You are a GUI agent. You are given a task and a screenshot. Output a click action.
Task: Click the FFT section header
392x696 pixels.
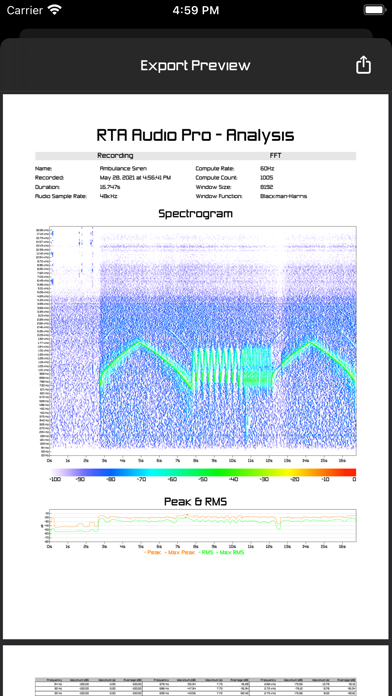click(x=275, y=156)
